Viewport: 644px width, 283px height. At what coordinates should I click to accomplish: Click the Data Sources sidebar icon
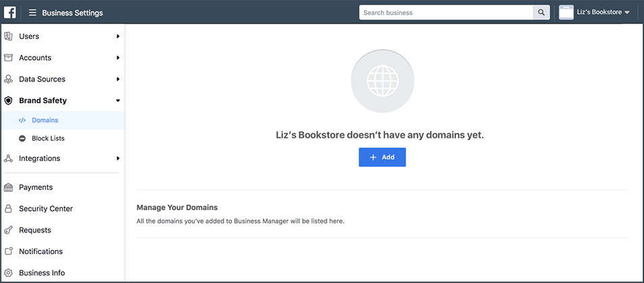[x=8, y=79]
